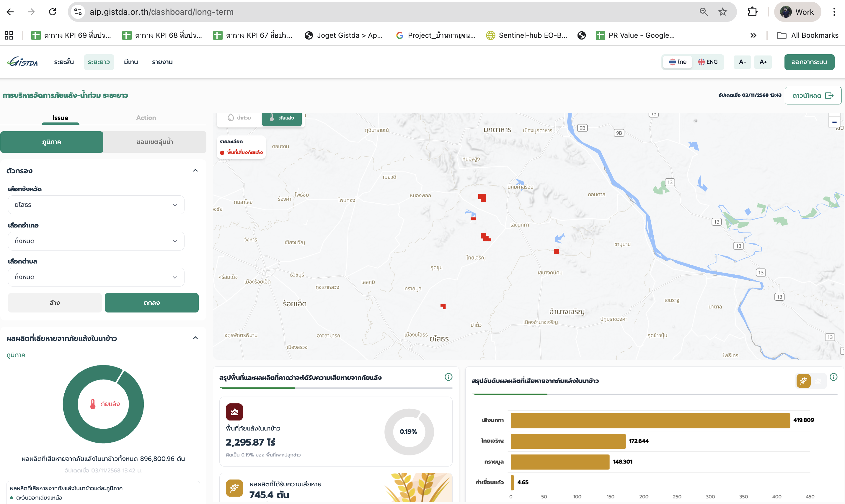Open the รายงาน menu item

162,62
